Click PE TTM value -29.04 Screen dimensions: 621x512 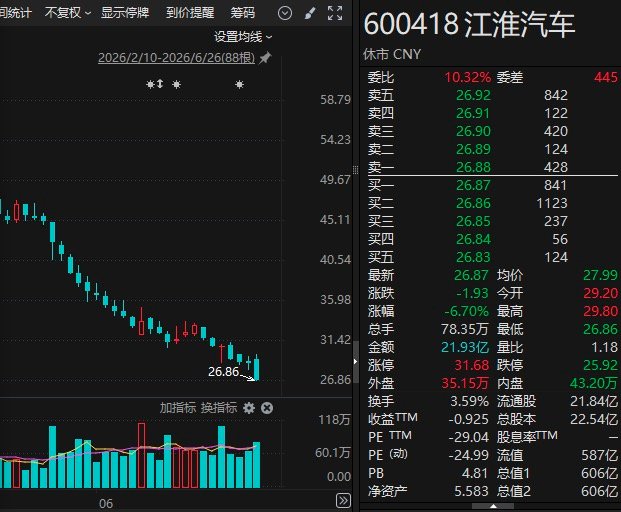[469, 438]
